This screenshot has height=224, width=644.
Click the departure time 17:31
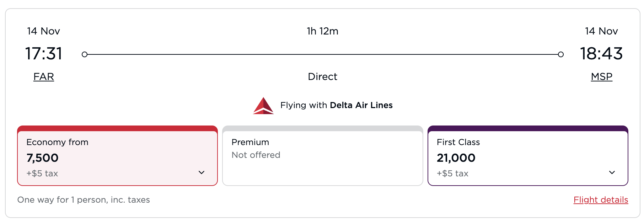pyautogui.click(x=43, y=54)
